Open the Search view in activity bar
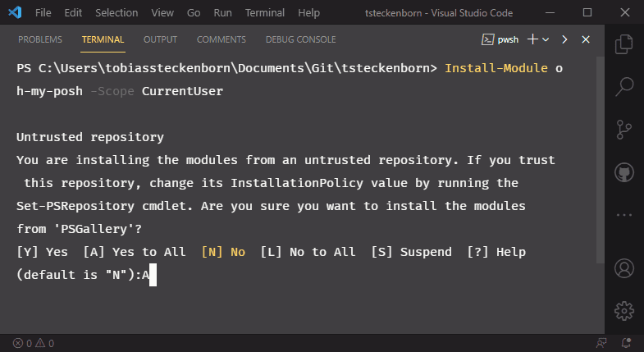The height and width of the screenshot is (352, 644). pos(623,87)
